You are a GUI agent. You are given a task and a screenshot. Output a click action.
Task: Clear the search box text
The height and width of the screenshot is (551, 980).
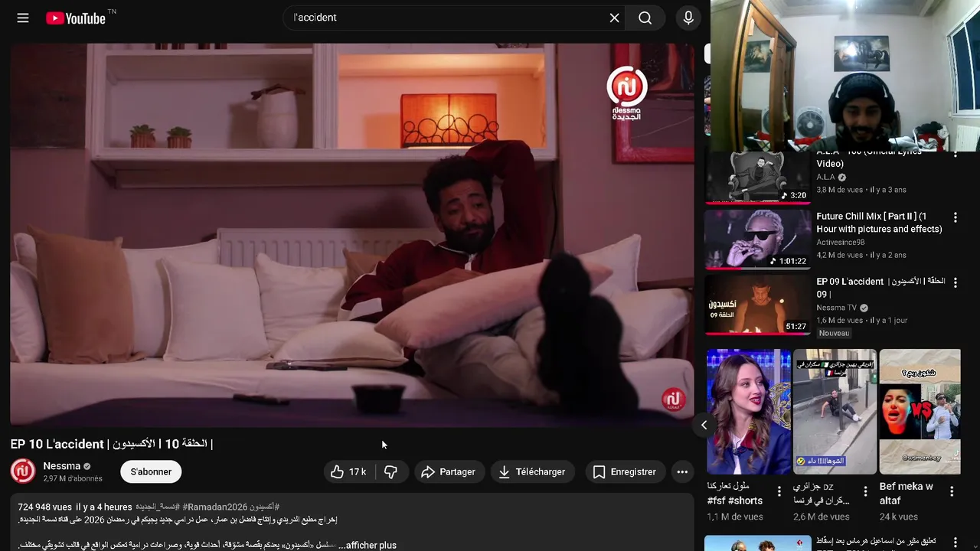[x=614, y=18]
